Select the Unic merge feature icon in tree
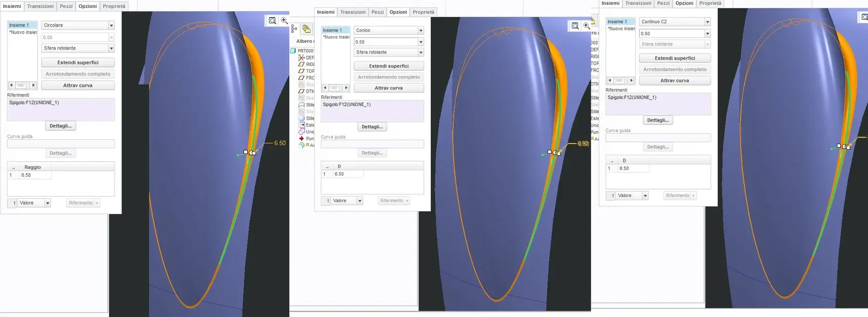Image resolution: width=868 pixels, height=317 pixels. pos(301,132)
